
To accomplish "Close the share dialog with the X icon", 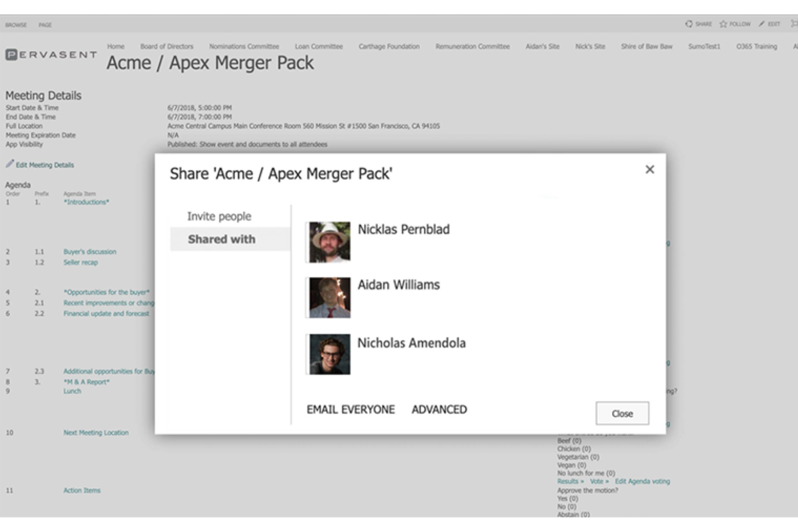I will 650,169.
